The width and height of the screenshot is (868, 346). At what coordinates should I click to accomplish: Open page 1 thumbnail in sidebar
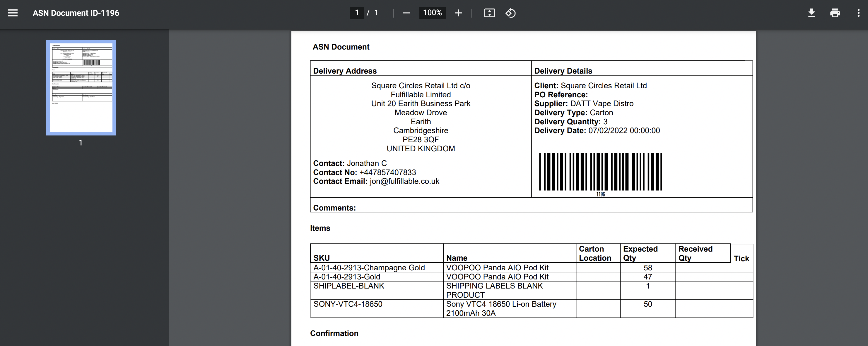coord(81,88)
